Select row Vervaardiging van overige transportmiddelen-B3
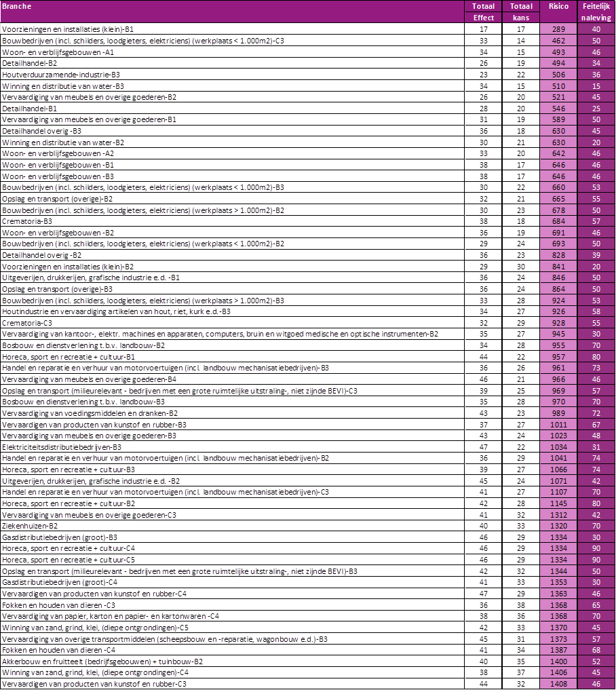This screenshot has height=690, width=616. (307, 638)
